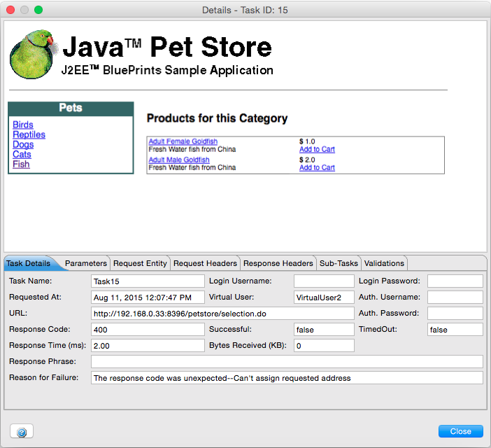491x448 pixels.
Task: Click the Successful field showing false
Action: 324,330
